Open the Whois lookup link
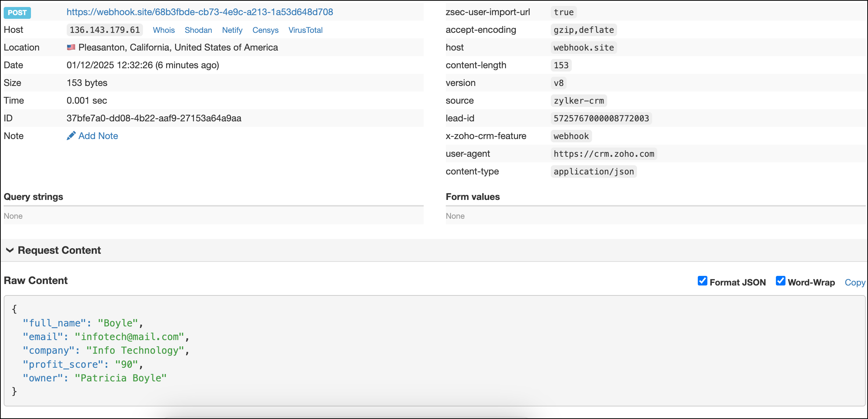 pos(164,30)
